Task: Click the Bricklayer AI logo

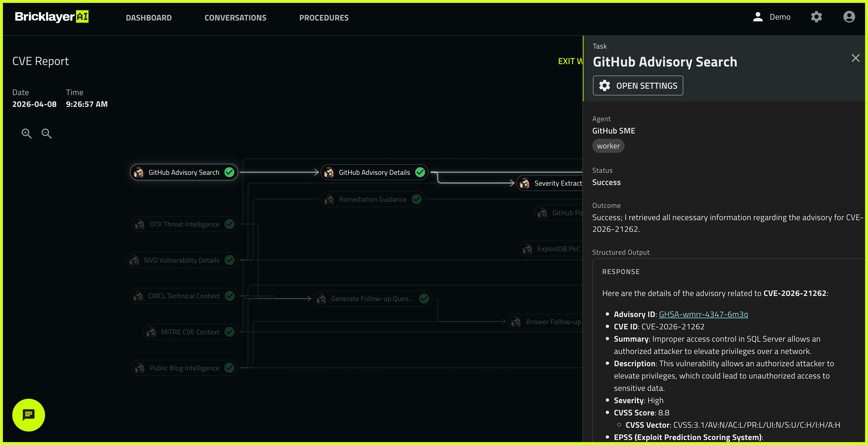Action: [x=52, y=17]
